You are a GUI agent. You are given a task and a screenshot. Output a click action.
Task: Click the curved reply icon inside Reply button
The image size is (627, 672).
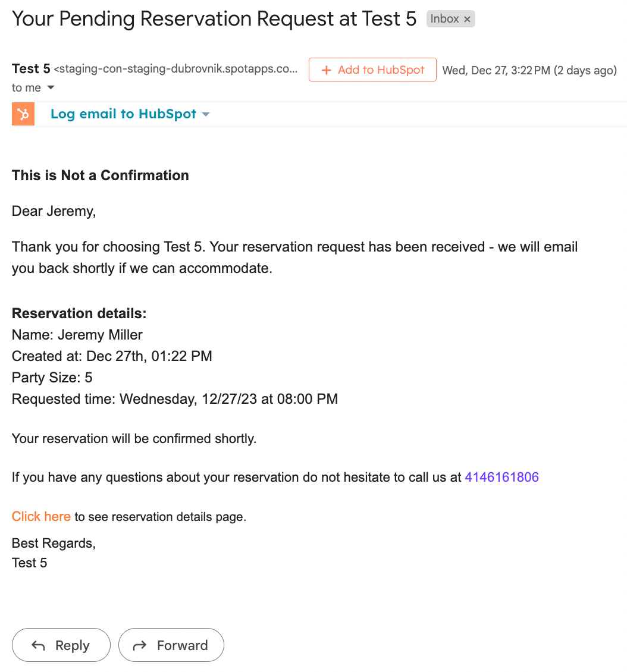pyautogui.click(x=37, y=645)
